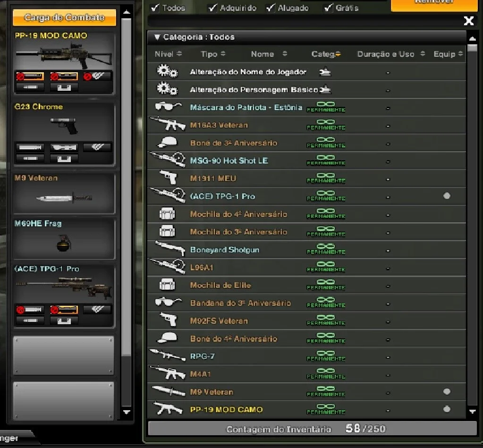Click the M4A1 rifle icon
The height and width of the screenshot is (448, 483).
(168, 373)
